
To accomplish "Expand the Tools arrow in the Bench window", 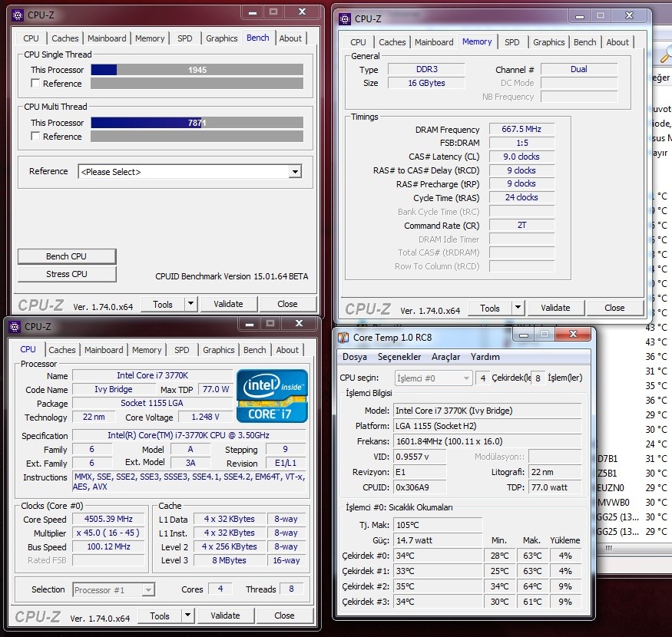I will tap(190, 304).
